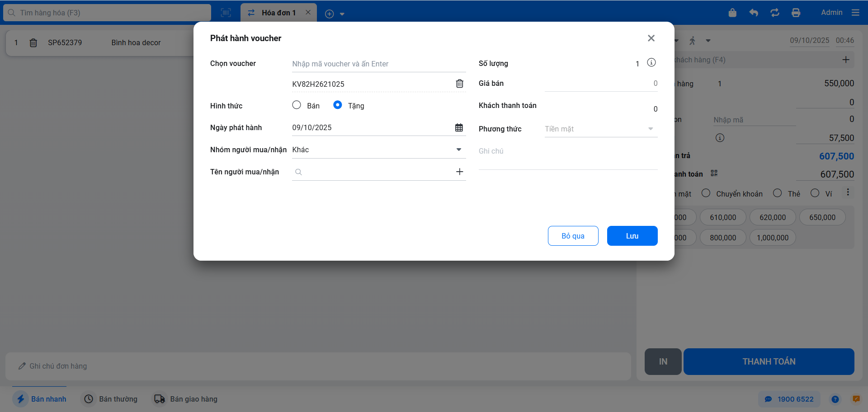Click the Bỏ qua button
The height and width of the screenshot is (412, 868).
click(x=573, y=236)
